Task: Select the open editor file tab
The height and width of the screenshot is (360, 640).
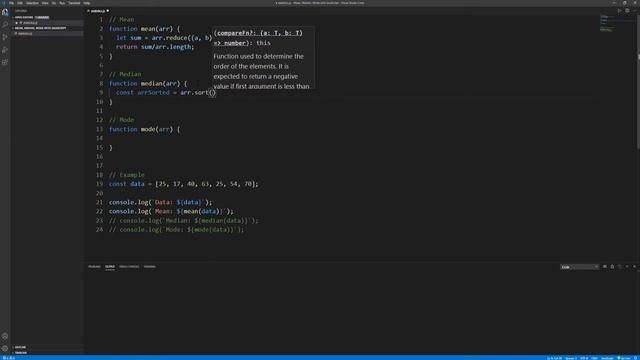Action: click(98, 11)
